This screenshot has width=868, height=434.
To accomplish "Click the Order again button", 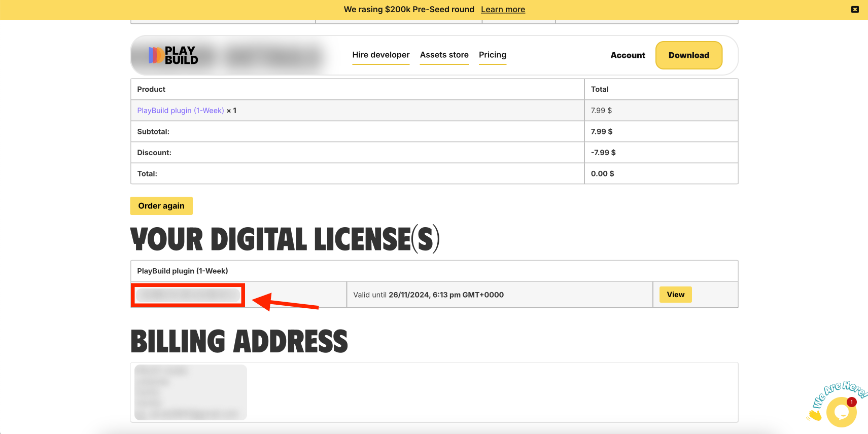I will [x=161, y=206].
